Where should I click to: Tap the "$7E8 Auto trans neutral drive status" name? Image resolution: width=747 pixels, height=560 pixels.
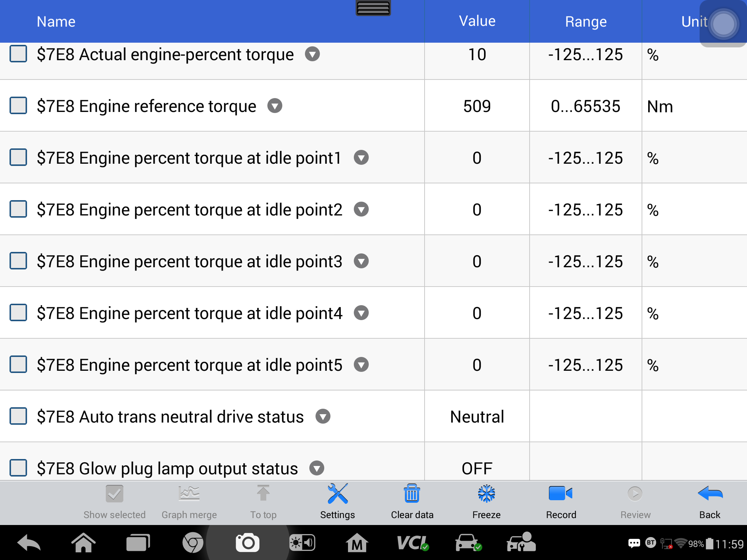(x=170, y=417)
